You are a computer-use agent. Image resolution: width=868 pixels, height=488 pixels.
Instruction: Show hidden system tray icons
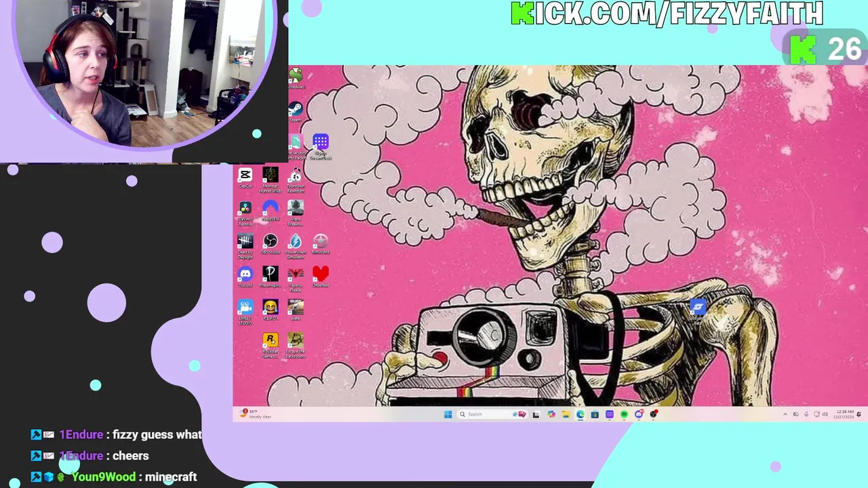click(785, 414)
